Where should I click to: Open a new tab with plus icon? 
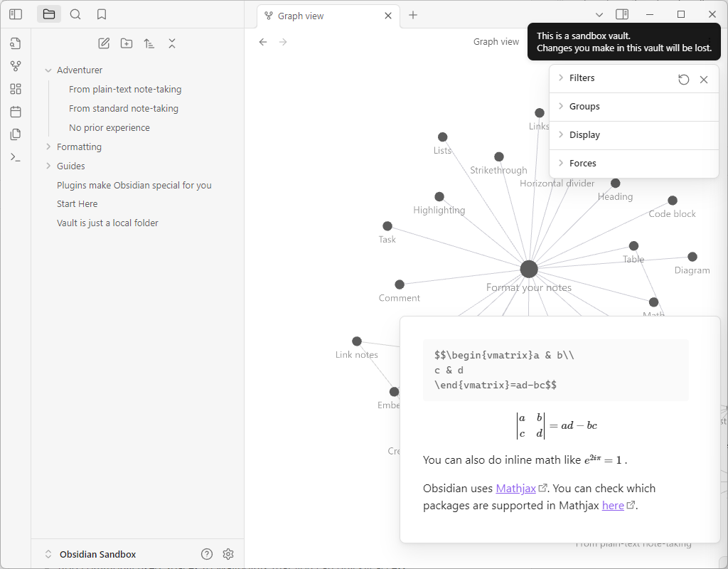pyautogui.click(x=413, y=15)
